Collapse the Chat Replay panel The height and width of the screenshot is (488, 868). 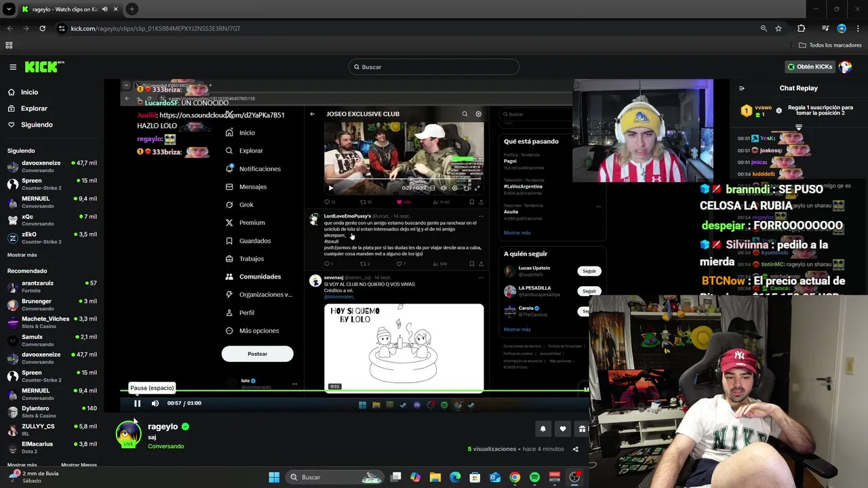[x=741, y=88]
